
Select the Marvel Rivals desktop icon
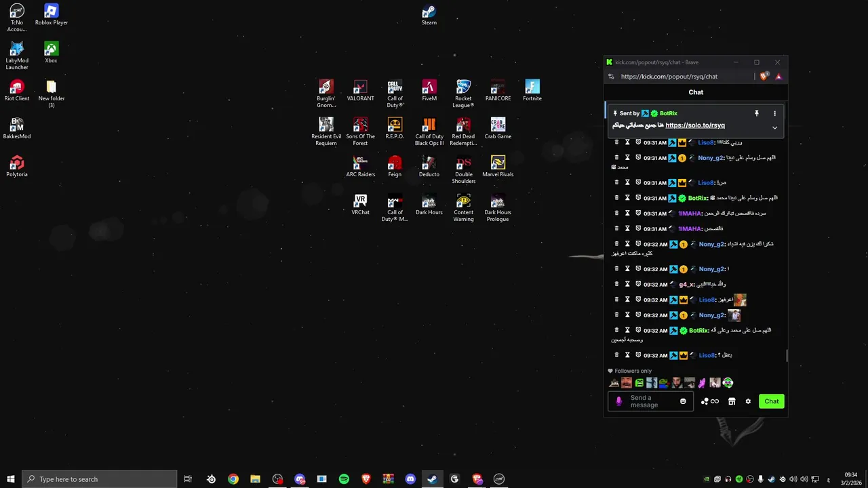click(498, 167)
